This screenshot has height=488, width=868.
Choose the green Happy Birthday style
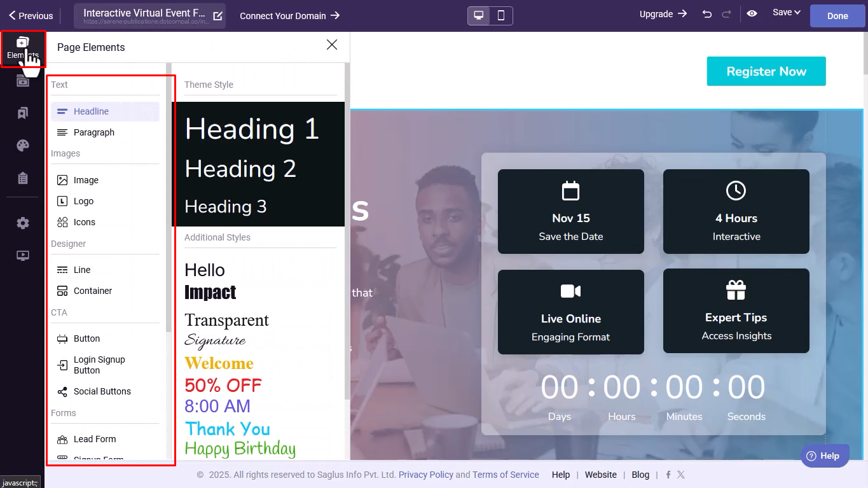pyautogui.click(x=240, y=449)
